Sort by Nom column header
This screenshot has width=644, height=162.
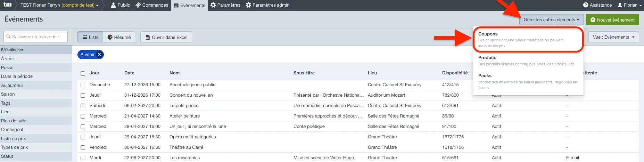click(174, 73)
